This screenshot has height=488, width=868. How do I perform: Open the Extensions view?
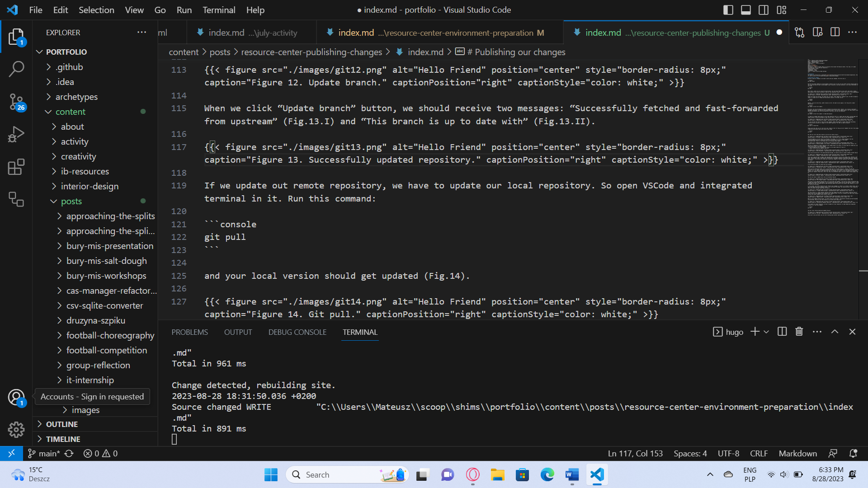click(16, 167)
